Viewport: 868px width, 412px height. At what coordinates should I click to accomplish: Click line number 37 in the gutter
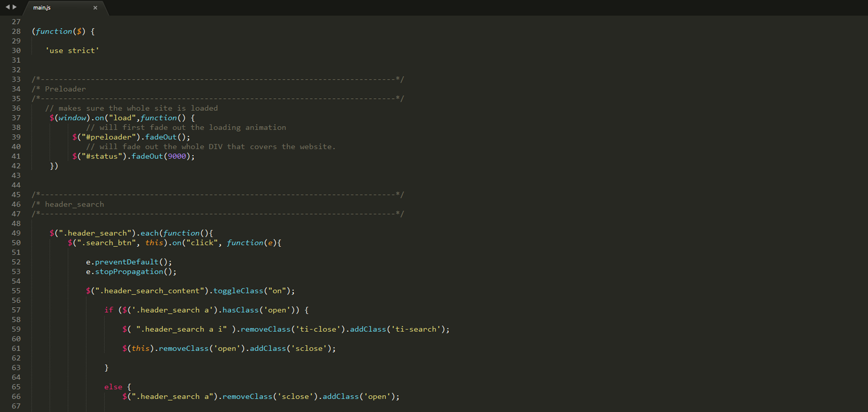tap(16, 118)
